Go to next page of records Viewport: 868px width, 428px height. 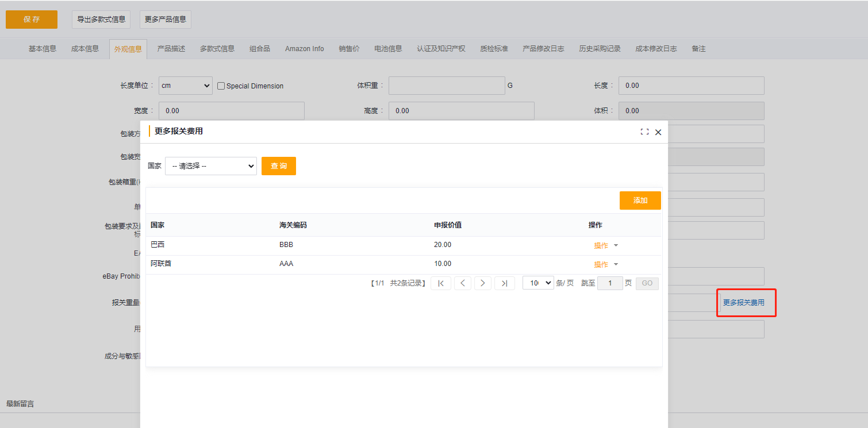[x=483, y=283]
